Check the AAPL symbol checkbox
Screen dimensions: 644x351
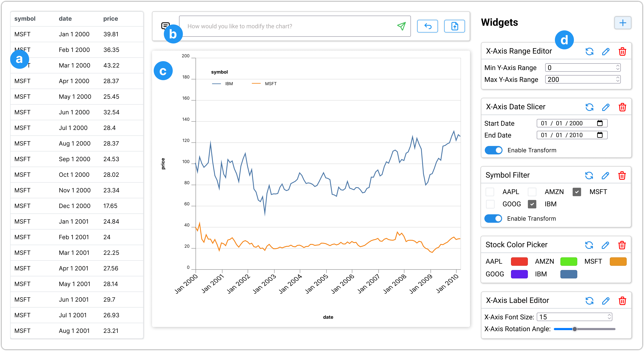tap(490, 192)
